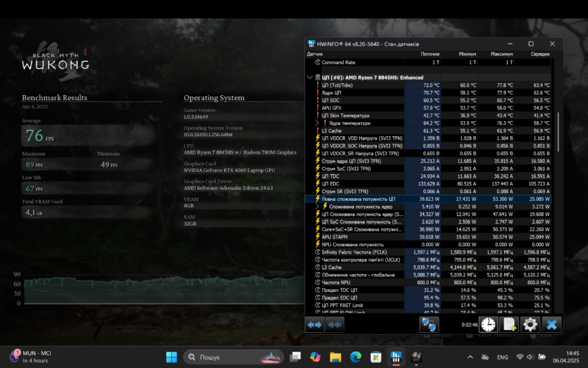Viewport: 588px width, 368px height.
Task: Select the Предел EDC ЦП row
Action: pos(428,298)
